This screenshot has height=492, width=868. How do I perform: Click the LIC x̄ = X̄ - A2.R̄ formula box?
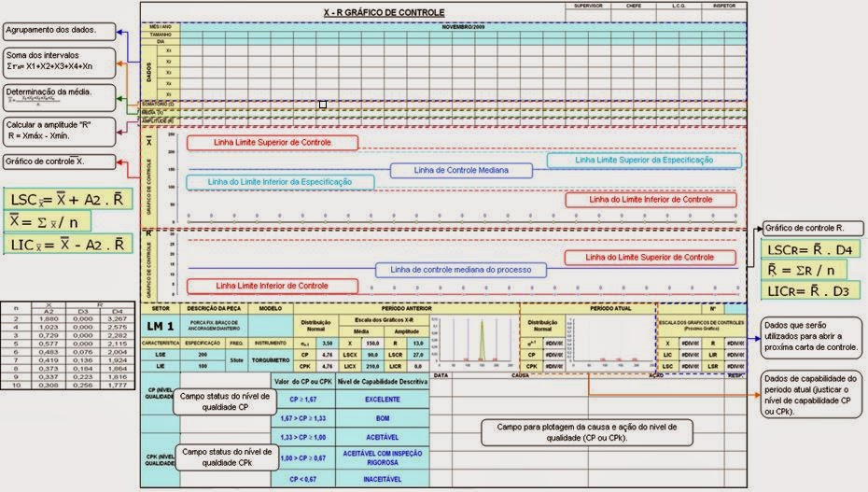(68, 244)
